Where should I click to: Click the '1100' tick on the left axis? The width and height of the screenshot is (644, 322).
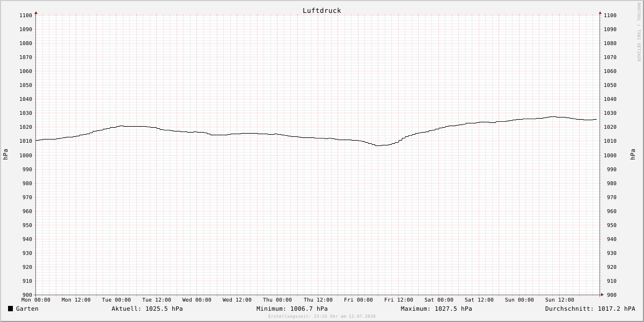(x=26, y=16)
